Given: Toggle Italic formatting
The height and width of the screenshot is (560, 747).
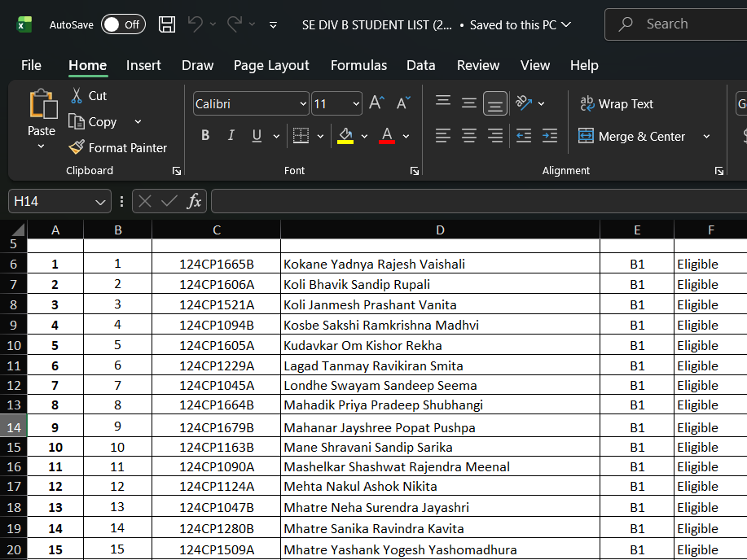Looking at the screenshot, I should pyautogui.click(x=231, y=136).
